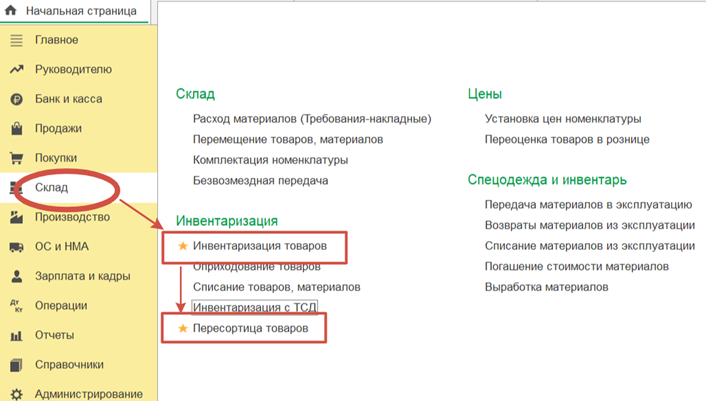Click the books icon for Справочники
Viewport: 706px width, 401px height.
pos(16,365)
